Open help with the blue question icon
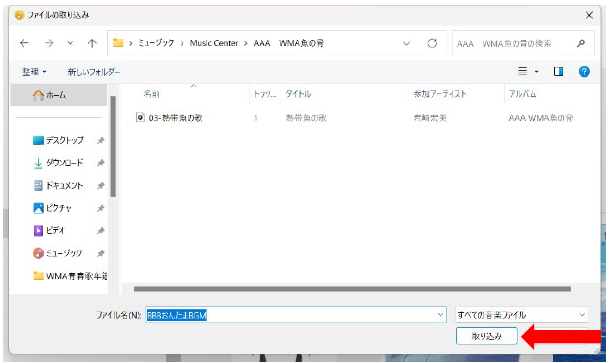The width and height of the screenshot is (610, 363). pos(584,71)
